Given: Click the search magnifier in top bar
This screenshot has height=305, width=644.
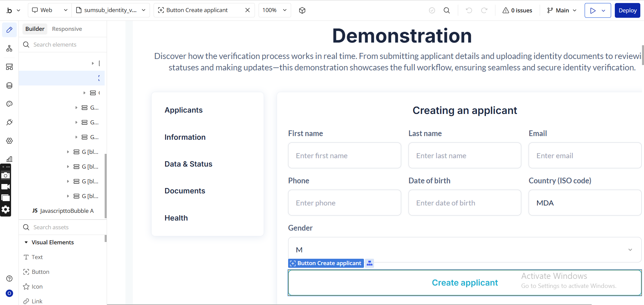Looking at the screenshot, I should click(x=446, y=10).
